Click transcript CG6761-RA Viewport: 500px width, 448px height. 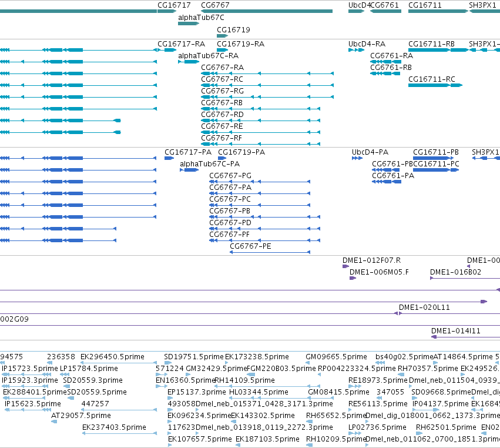coord(385,62)
